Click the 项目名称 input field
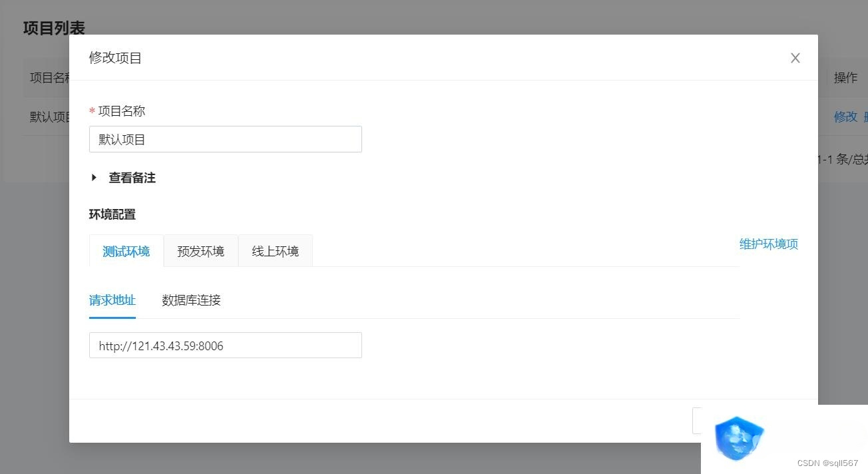The width and height of the screenshot is (868, 474). click(x=226, y=139)
